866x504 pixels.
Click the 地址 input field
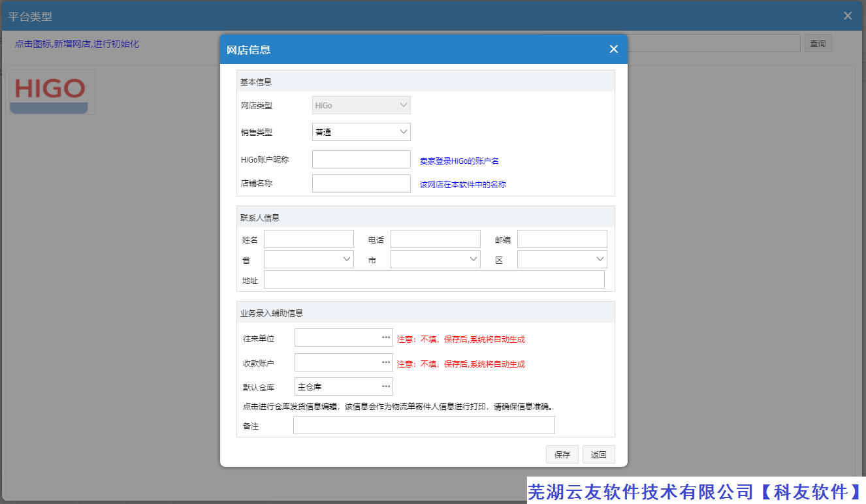pyautogui.click(x=434, y=279)
